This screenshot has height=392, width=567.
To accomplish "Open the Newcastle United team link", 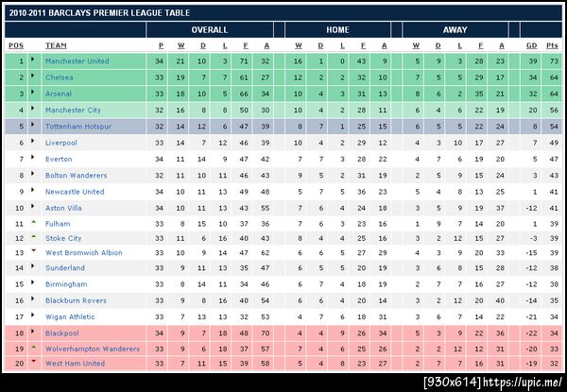I will 75,191.
